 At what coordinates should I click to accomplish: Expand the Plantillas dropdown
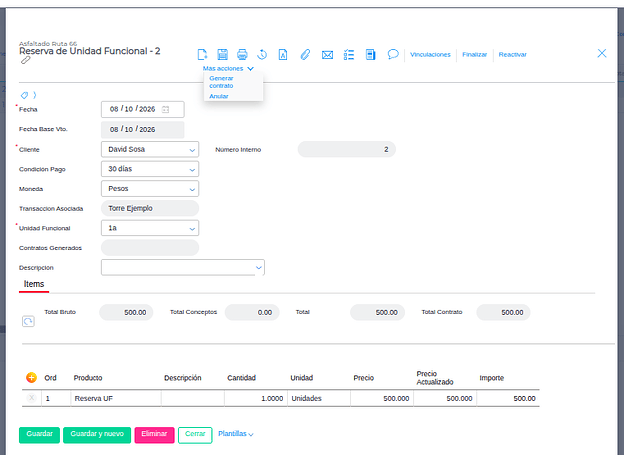[236, 434]
